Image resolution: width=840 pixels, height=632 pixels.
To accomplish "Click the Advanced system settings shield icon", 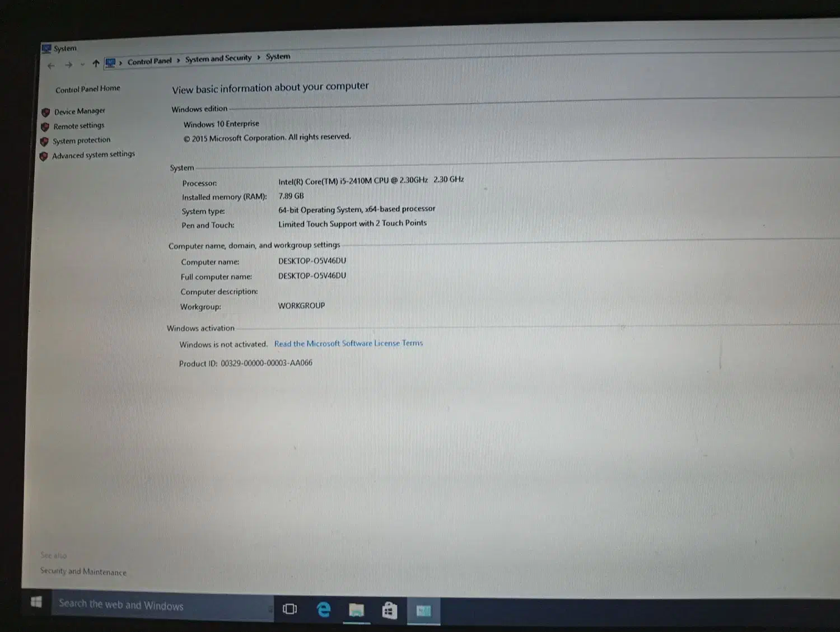I will click(44, 156).
